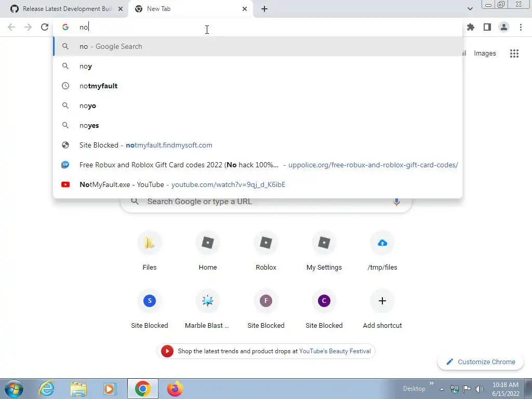Select the 'no - Google Search' suggestion
Image resolution: width=532 pixels, height=399 pixels.
tap(258, 46)
